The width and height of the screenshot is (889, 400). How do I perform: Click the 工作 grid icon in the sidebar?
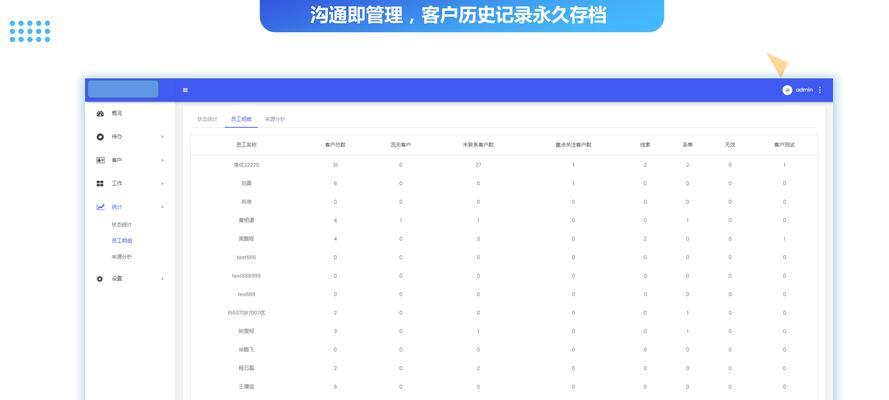pyautogui.click(x=100, y=184)
